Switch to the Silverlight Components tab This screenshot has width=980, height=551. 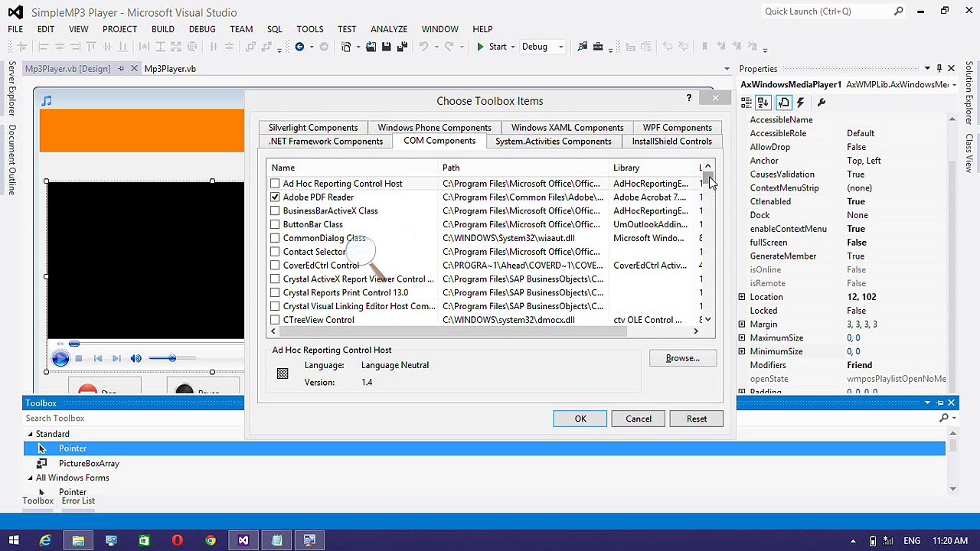click(313, 128)
